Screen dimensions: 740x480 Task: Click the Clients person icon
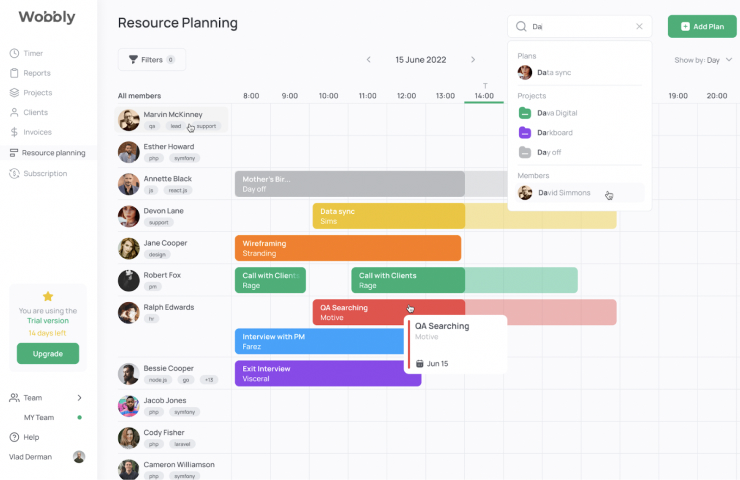14,112
